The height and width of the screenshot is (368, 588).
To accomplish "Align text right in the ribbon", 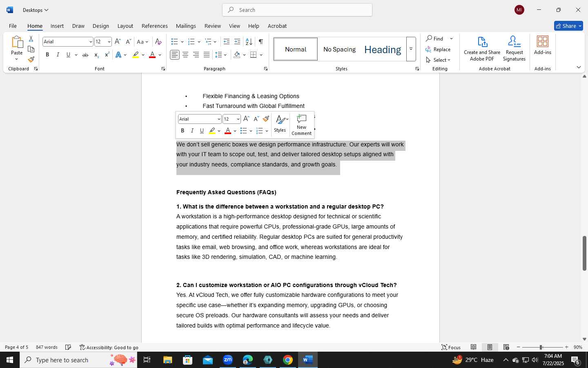I will pyautogui.click(x=196, y=55).
